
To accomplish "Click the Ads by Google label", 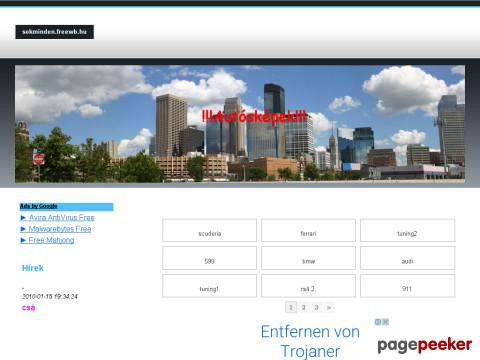I will click(x=39, y=206).
